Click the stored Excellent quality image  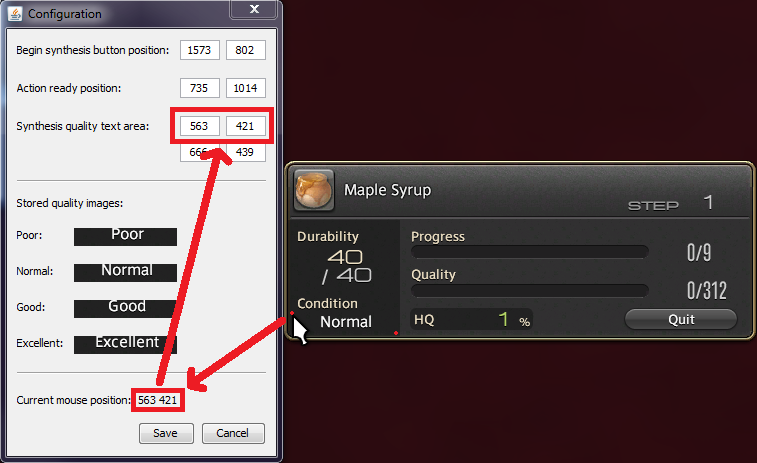tap(125, 344)
